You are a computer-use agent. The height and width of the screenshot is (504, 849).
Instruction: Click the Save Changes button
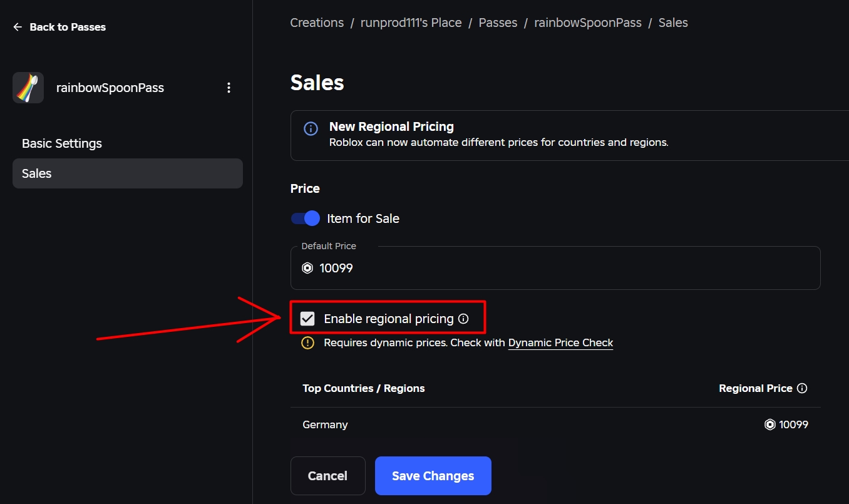point(433,476)
